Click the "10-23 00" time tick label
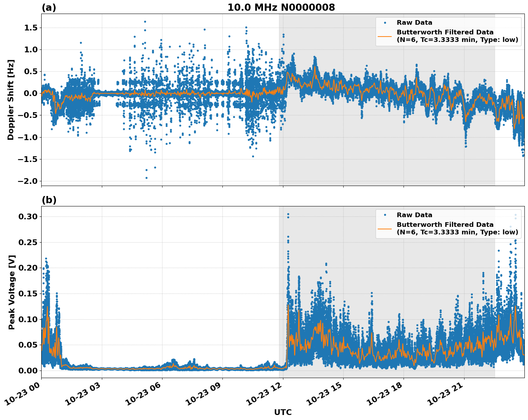This screenshot has height=420, width=528. point(23,393)
